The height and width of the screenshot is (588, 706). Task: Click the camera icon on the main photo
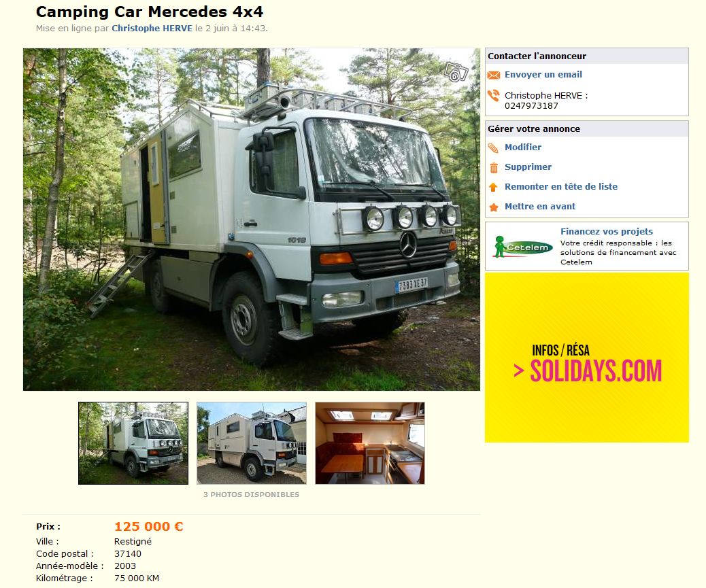coord(456,72)
